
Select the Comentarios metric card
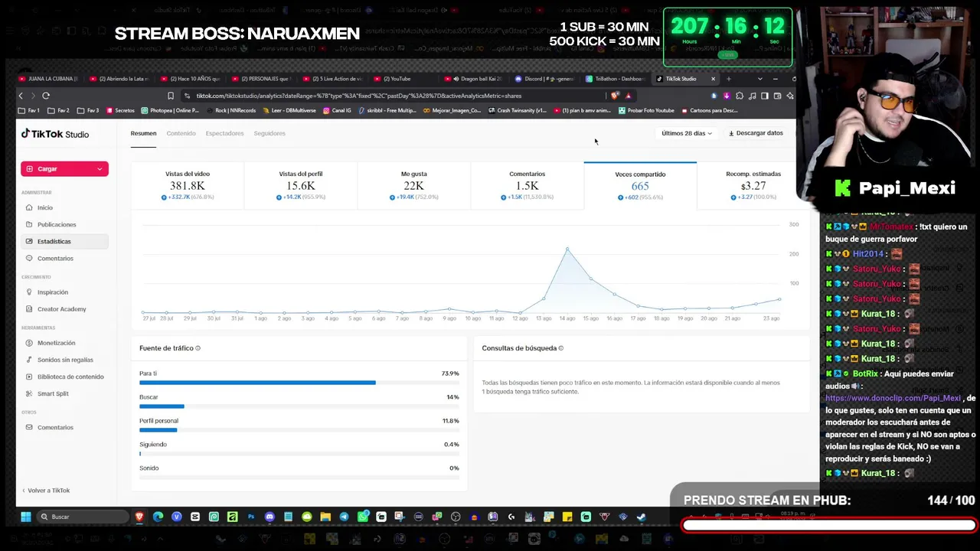pos(528,186)
